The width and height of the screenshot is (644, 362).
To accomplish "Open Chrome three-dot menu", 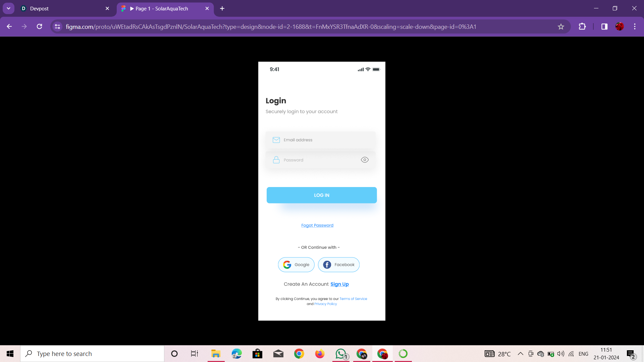I will pyautogui.click(x=635, y=26).
